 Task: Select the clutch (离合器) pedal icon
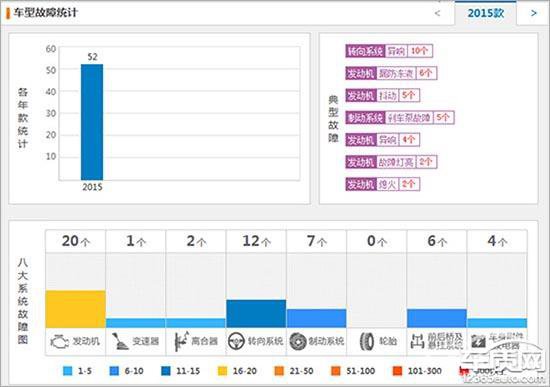(181, 341)
